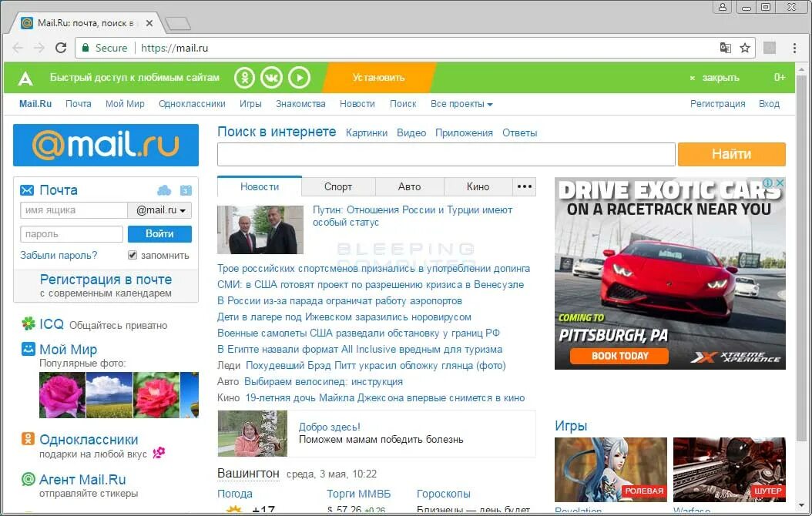The image size is (812, 516).
Task: Open Регистрация в почте link
Action: [106, 280]
